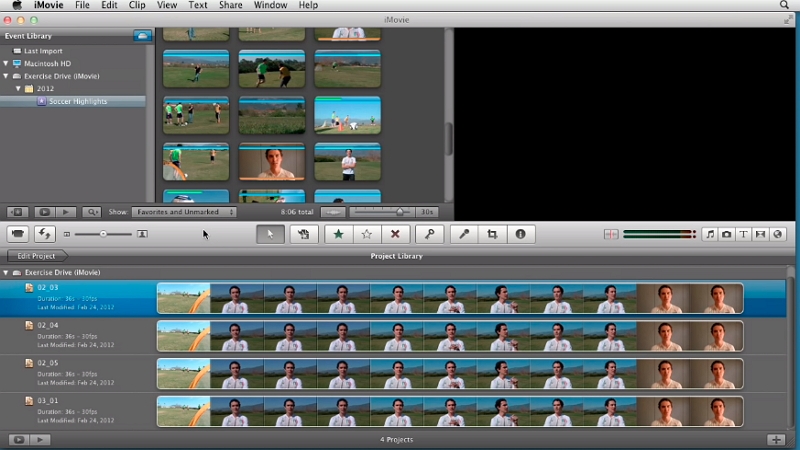The width and height of the screenshot is (800, 450).
Task: Toggle the event library drive view button
Action: 142,36
